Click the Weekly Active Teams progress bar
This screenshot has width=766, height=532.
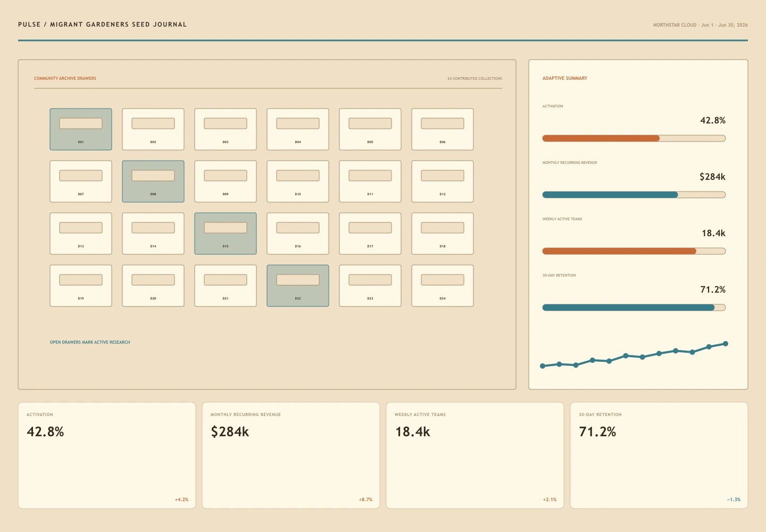pos(634,251)
